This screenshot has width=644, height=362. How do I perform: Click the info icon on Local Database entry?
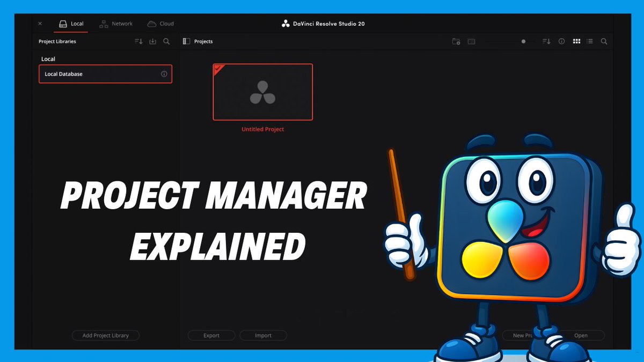click(164, 74)
